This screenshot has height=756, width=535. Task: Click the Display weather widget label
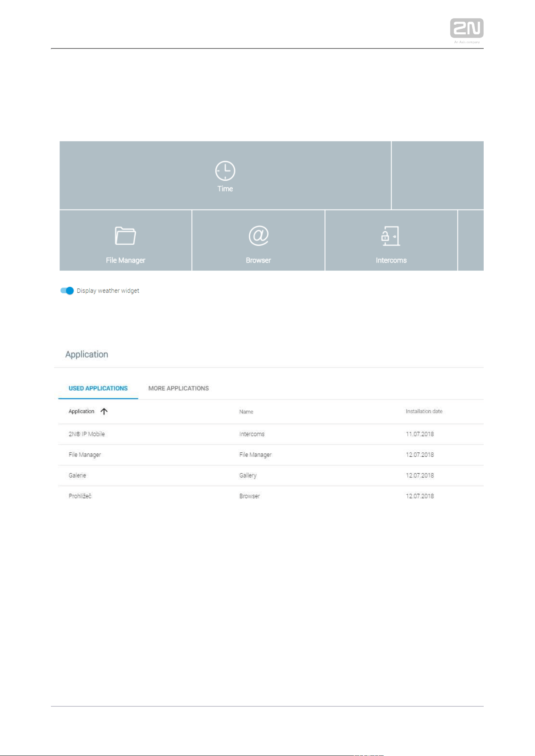(x=108, y=291)
